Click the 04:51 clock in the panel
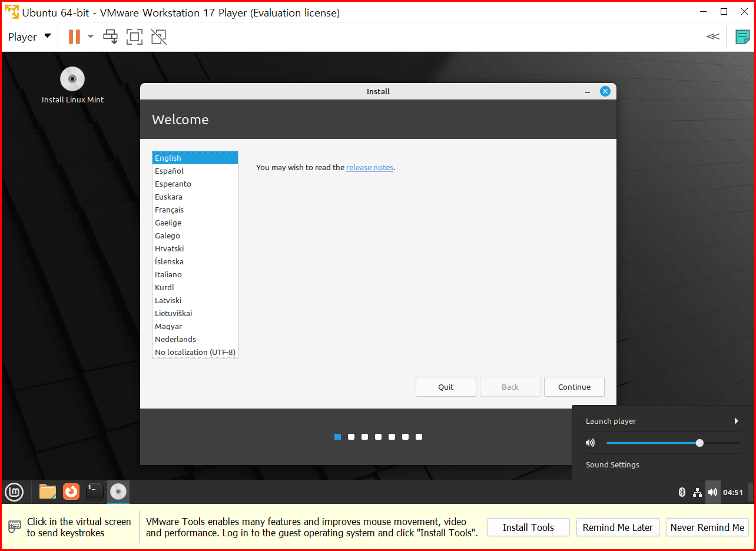This screenshot has height=551, width=756. (733, 492)
